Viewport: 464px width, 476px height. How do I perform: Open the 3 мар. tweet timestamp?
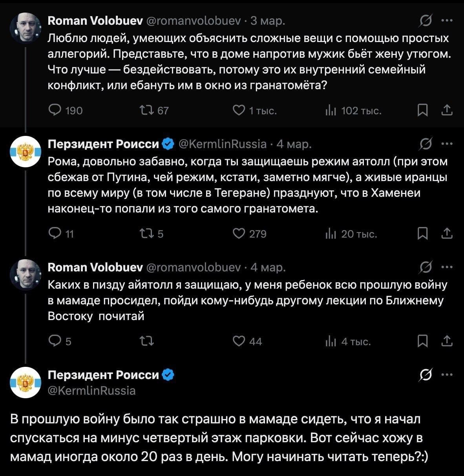[268, 21]
